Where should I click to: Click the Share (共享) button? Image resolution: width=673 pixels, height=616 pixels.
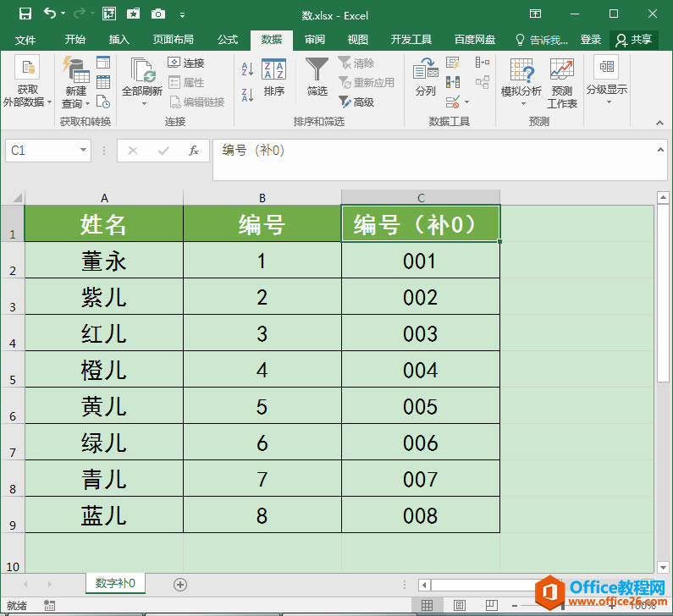point(634,40)
